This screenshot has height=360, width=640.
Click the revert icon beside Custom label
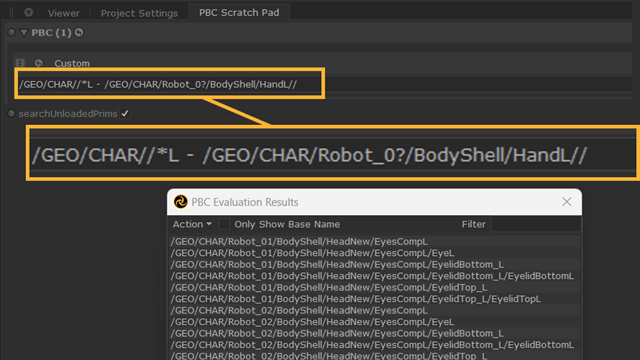tap(39, 63)
